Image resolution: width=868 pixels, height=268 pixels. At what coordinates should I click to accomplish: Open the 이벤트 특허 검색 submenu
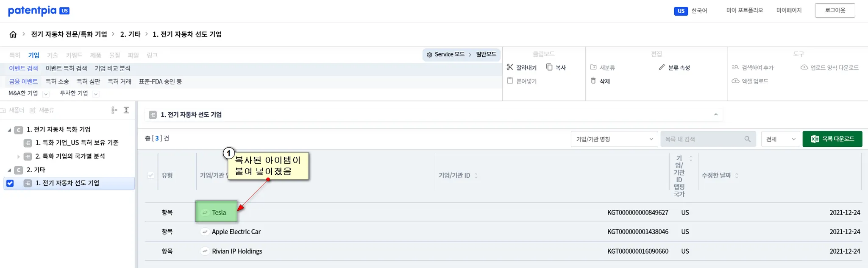click(x=66, y=68)
